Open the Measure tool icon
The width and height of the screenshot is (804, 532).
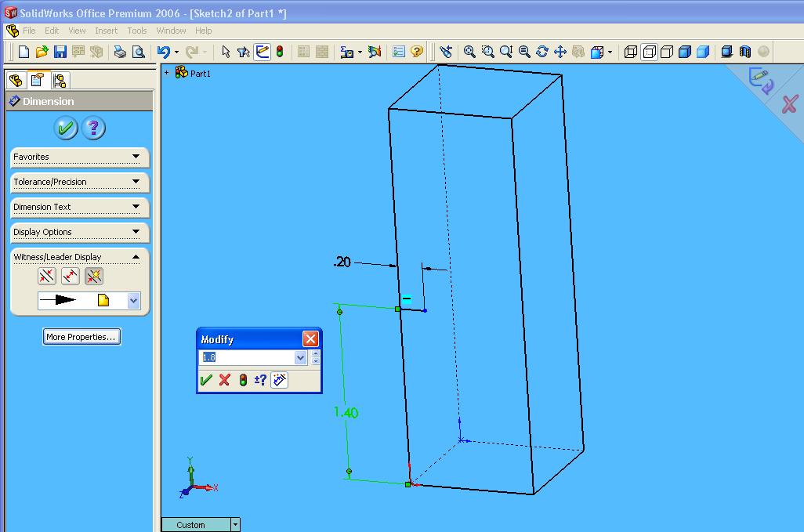[346, 52]
